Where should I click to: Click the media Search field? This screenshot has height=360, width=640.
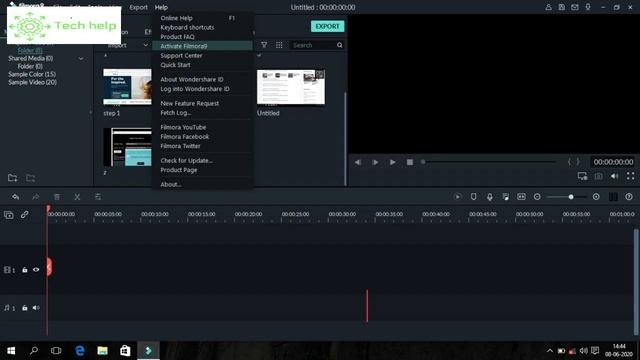click(x=313, y=45)
